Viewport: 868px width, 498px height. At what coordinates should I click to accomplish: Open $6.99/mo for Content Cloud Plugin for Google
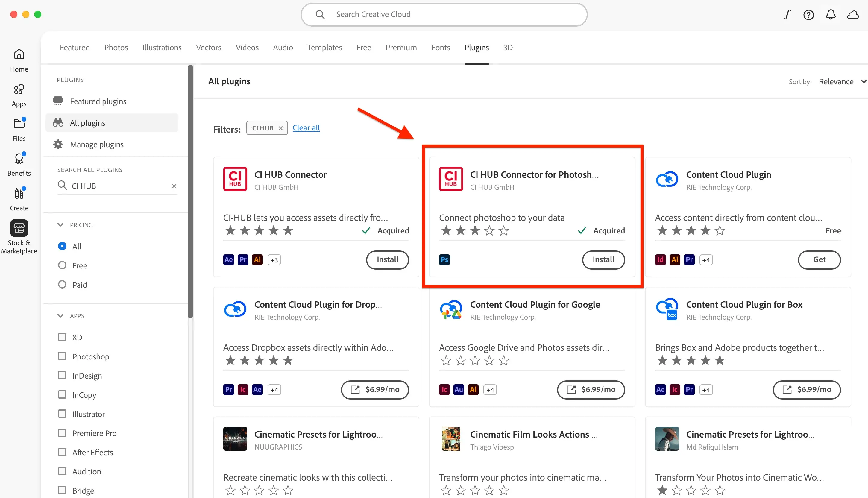tap(591, 390)
